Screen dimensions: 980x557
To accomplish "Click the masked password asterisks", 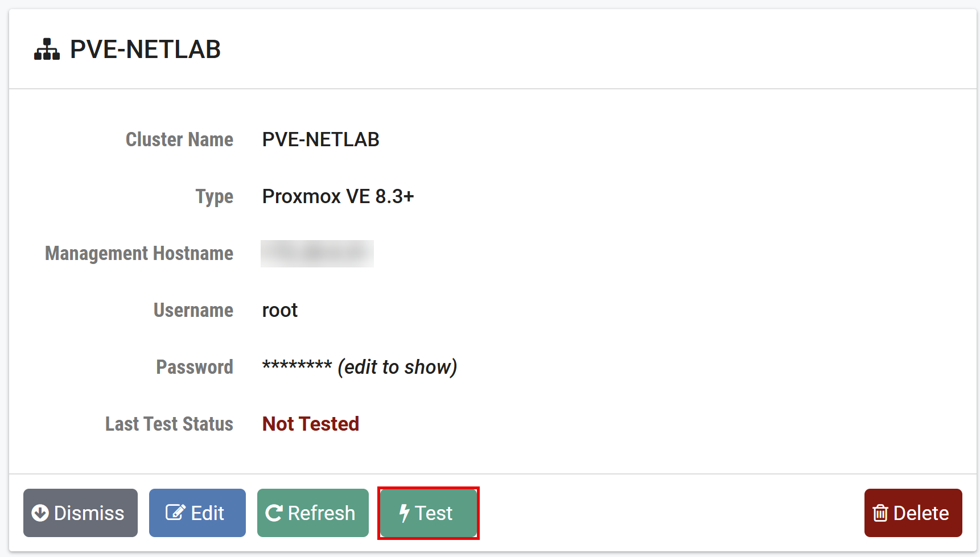I will point(297,366).
